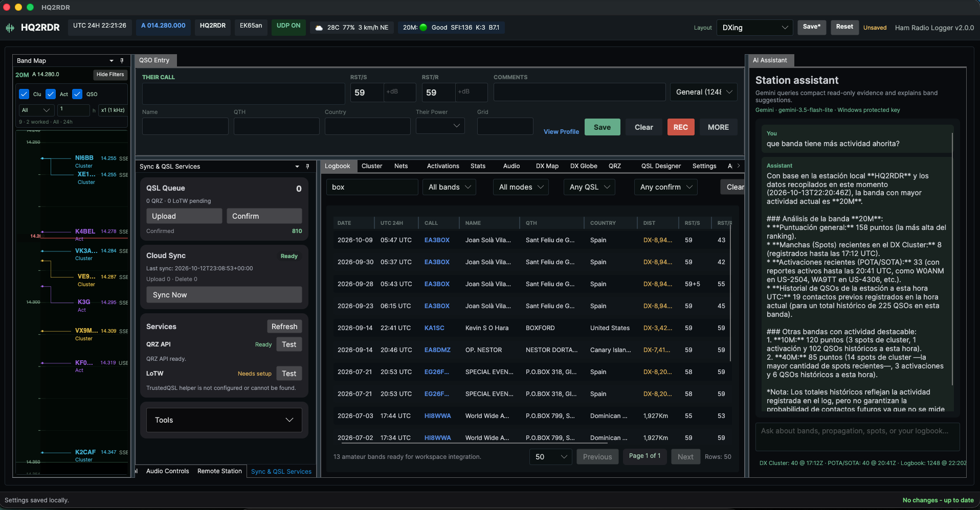The height and width of the screenshot is (510, 980).
Task: Open the View Profile link
Action: (561, 132)
